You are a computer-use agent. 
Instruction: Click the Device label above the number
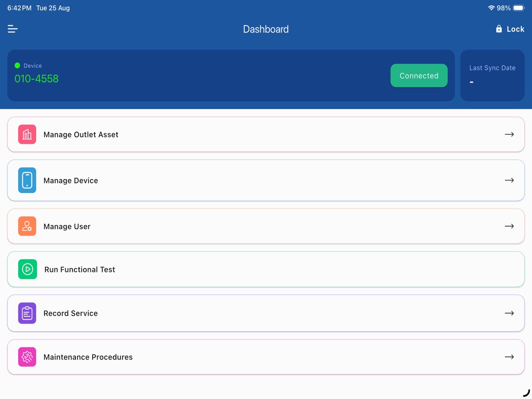pos(33,66)
